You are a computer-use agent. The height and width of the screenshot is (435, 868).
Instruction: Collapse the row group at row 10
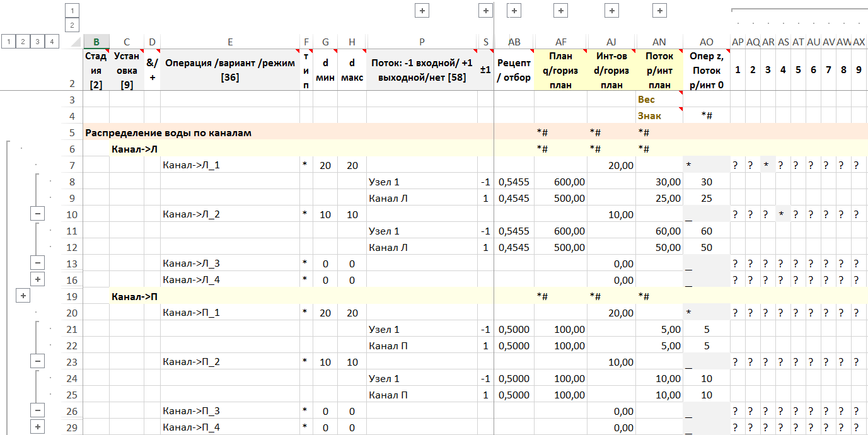(x=37, y=214)
